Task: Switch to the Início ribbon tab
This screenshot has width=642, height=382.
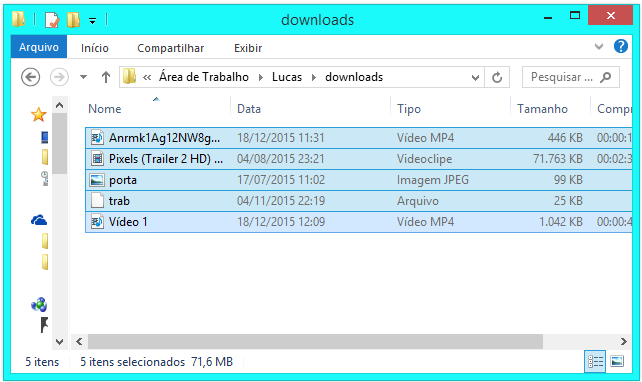Action: pyautogui.click(x=95, y=48)
